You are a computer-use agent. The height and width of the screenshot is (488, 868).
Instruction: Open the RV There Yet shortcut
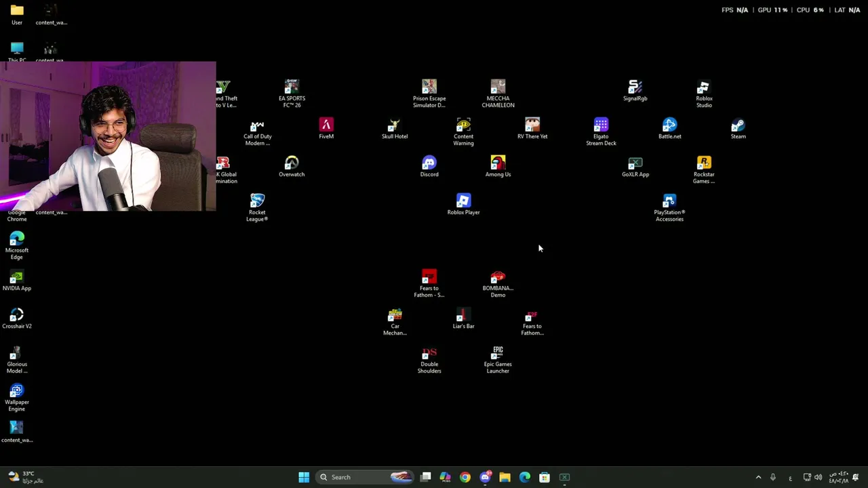(x=532, y=129)
